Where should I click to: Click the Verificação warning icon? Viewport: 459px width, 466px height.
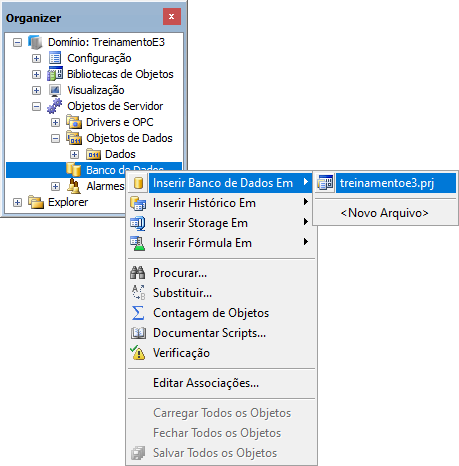click(138, 353)
